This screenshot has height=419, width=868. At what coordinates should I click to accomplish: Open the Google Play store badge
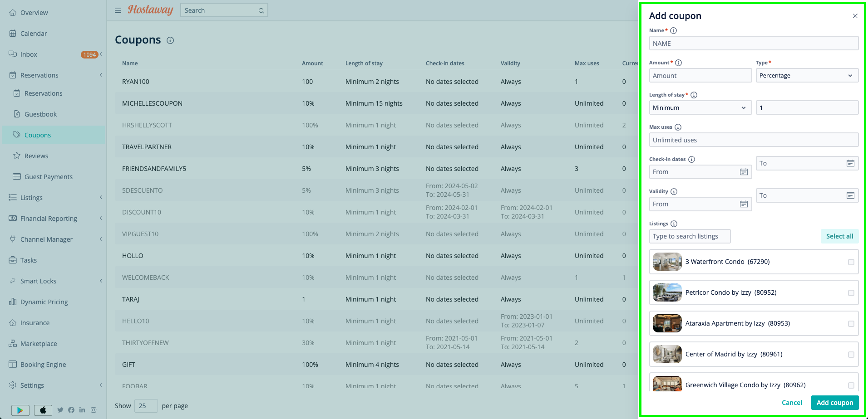click(20, 410)
